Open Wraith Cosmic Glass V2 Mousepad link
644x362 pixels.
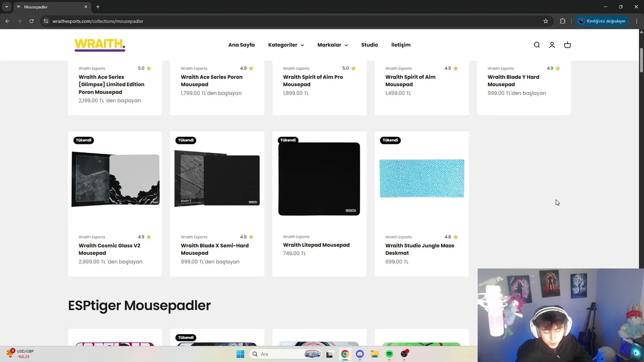(x=109, y=249)
